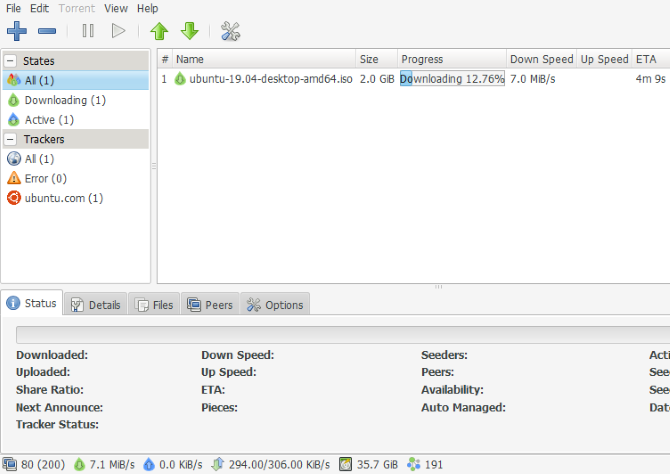Pause the selected torrent
The height and width of the screenshot is (474, 670).
(x=88, y=31)
